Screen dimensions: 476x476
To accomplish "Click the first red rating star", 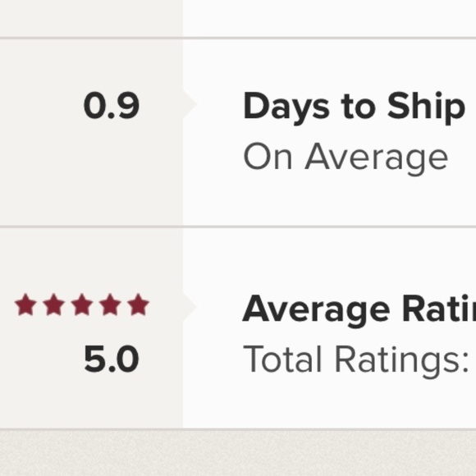I will 25,304.
